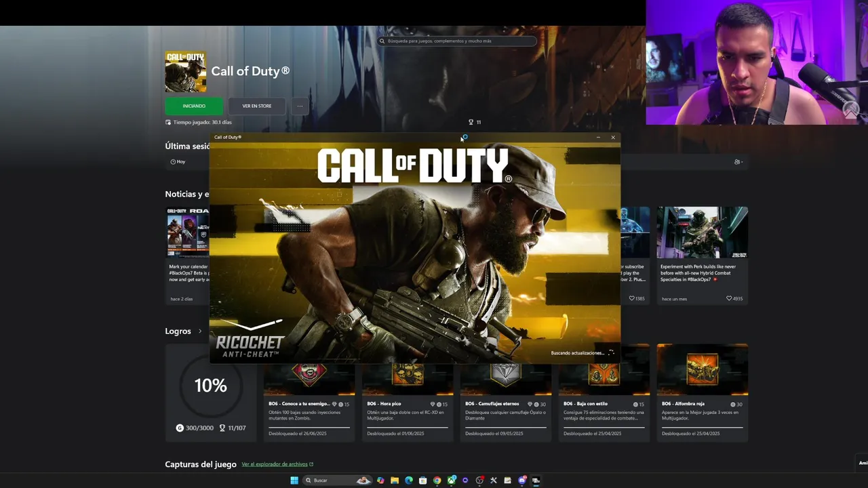Click the friends icon in Última sesión row
The height and width of the screenshot is (488, 868).
[x=738, y=162]
